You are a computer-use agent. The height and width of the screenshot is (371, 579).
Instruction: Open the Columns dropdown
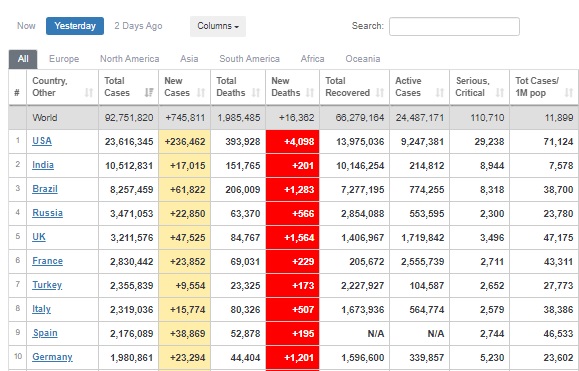click(218, 26)
